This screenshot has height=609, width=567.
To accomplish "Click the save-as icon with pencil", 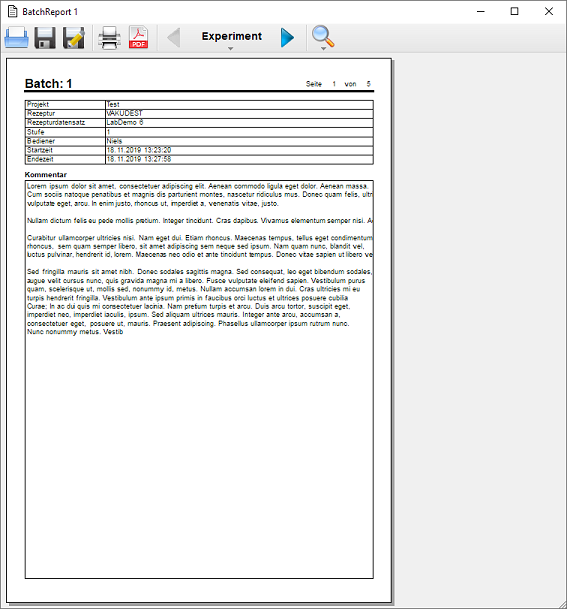I will click(x=74, y=38).
